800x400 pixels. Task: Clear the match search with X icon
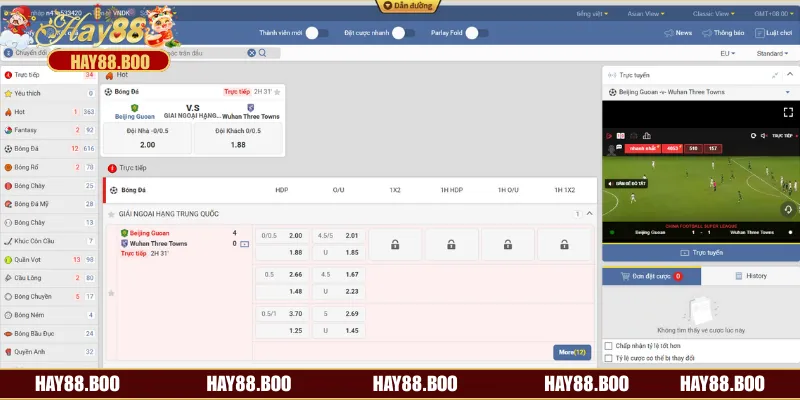point(252,53)
